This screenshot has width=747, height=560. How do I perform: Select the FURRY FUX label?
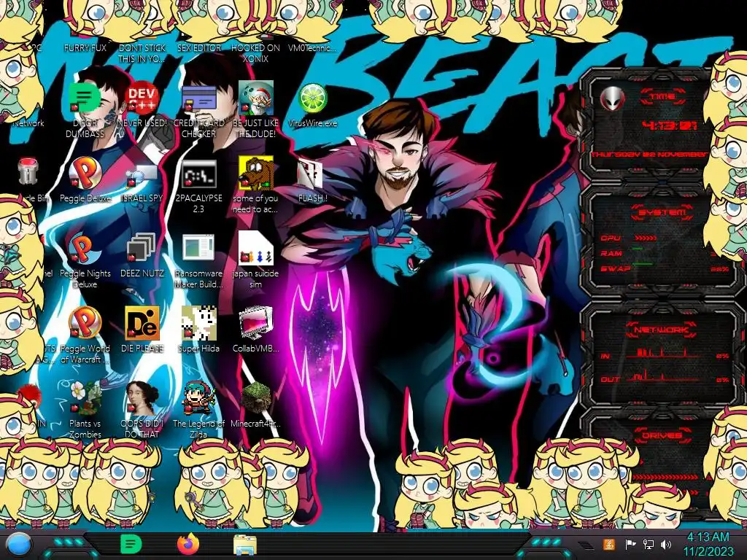85,48
